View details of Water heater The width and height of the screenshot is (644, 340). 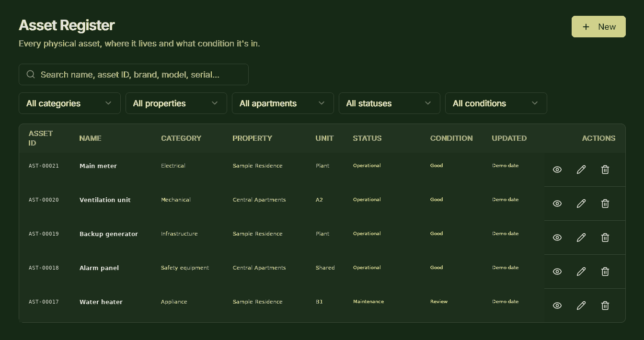click(x=557, y=306)
